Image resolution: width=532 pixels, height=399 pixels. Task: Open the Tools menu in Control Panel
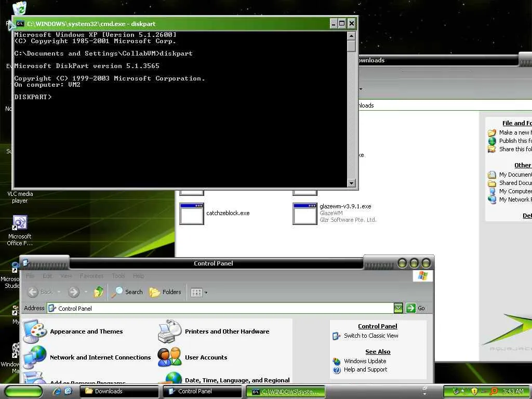[118, 276]
